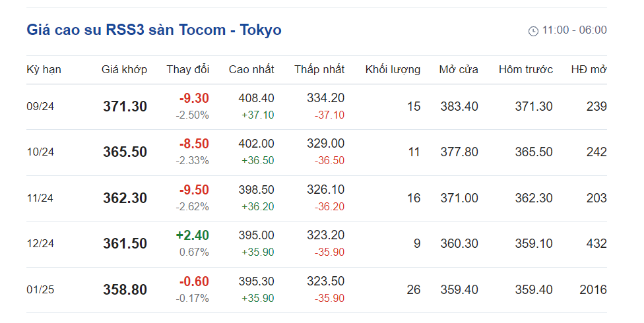The image size is (644, 323).
Task: Click the title Giá cao su RSS3 sàn Tocom
Action: pyautogui.click(x=154, y=30)
